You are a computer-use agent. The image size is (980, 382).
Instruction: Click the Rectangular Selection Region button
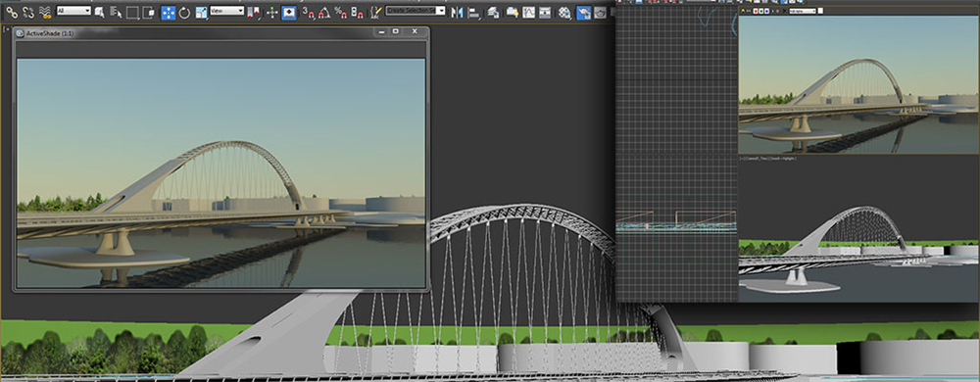[x=132, y=12]
